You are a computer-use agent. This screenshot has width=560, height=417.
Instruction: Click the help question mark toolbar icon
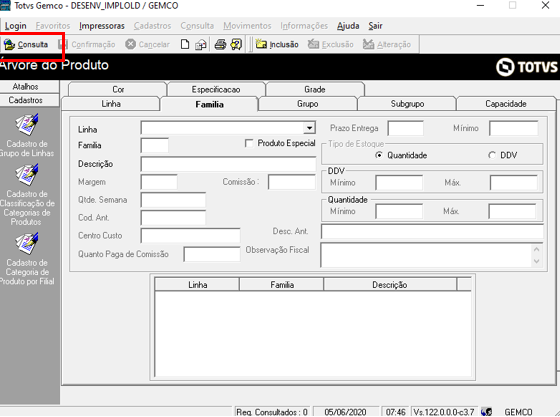point(236,45)
